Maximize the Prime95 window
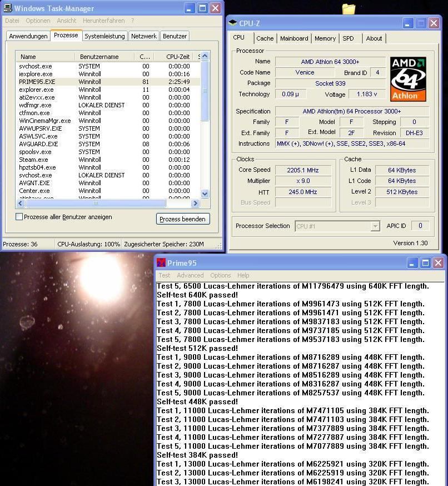The image size is (448, 486). tap(425, 263)
